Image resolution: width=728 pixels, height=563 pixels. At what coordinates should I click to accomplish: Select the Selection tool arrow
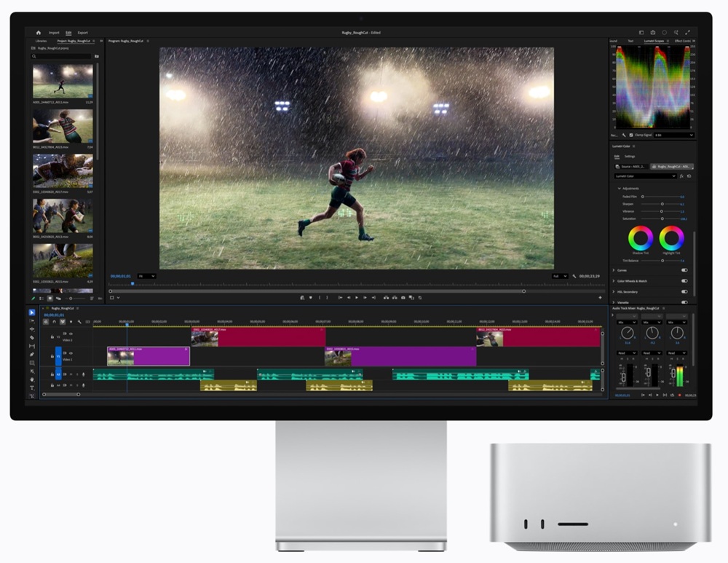click(32, 312)
